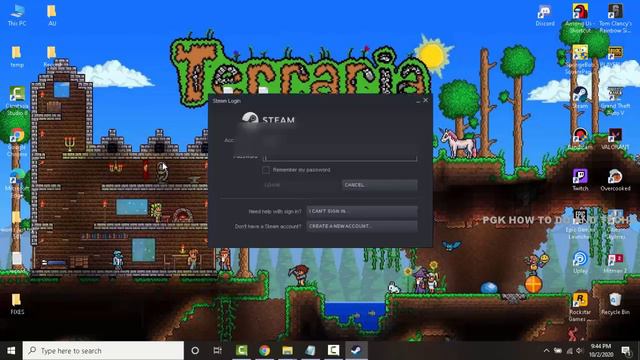Open the Google Chrome desktop shortcut
The image size is (640, 360).
(x=17, y=141)
